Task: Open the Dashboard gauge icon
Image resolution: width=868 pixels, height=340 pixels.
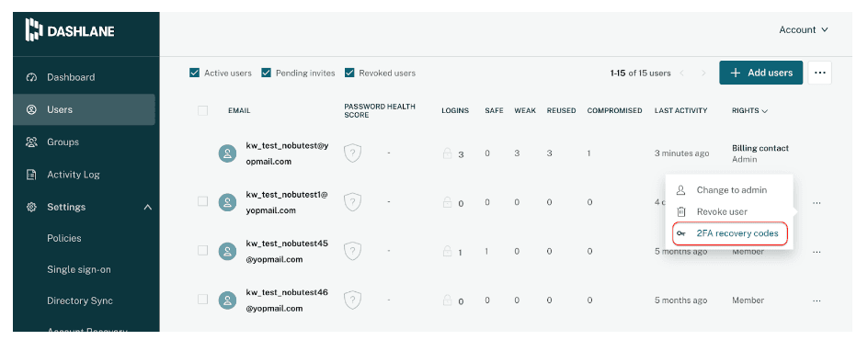Action: [x=31, y=77]
